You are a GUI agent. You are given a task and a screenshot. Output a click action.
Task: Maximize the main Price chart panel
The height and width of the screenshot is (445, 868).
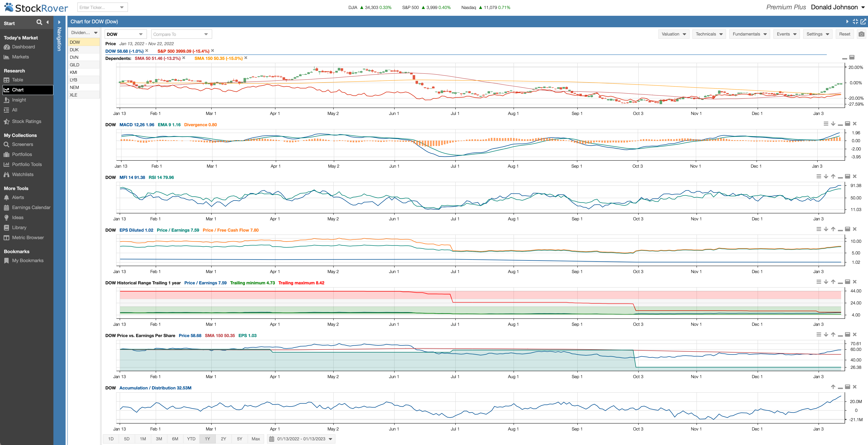pyautogui.click(x=852, y=57)
